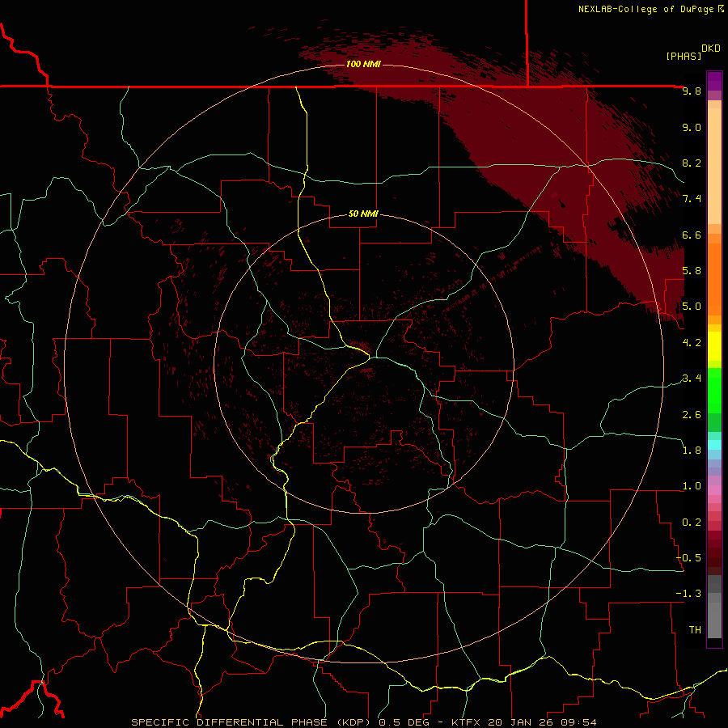Pick the purple band atop the color scale

[714, 81]
